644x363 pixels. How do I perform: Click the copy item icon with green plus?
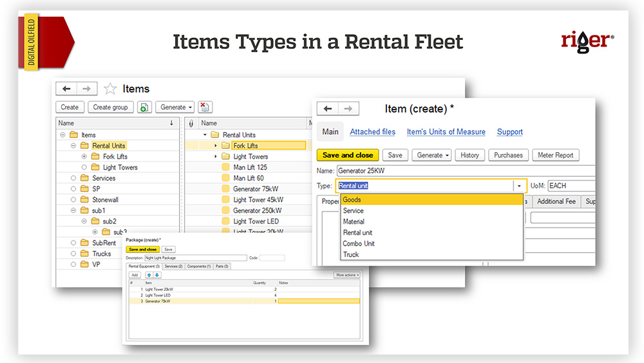pyautogui.click(x=144, y=108)
